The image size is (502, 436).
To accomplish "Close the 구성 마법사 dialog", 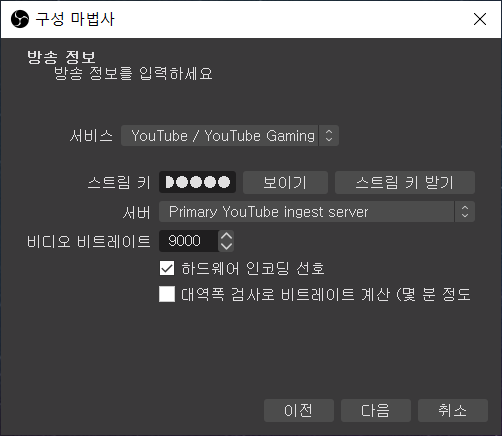I will tap(480, 19).
